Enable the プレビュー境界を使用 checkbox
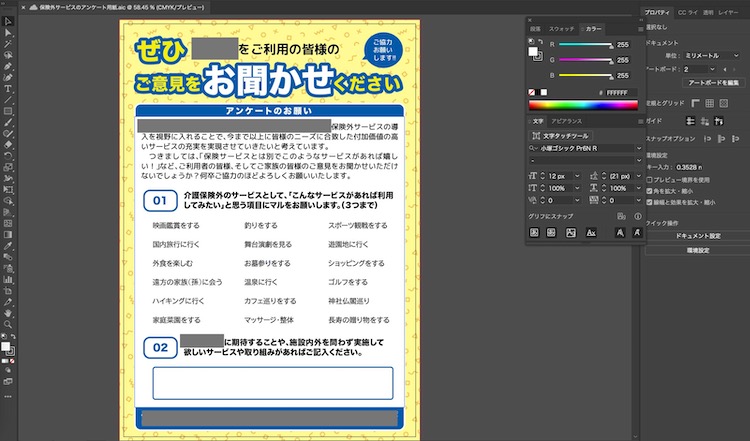 tap(650, 179)
